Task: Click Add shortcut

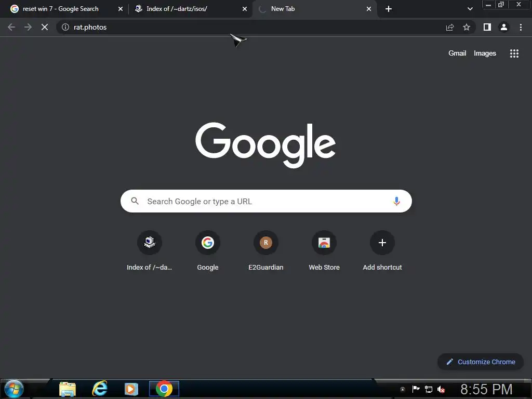Action: [x=382, y=251]
